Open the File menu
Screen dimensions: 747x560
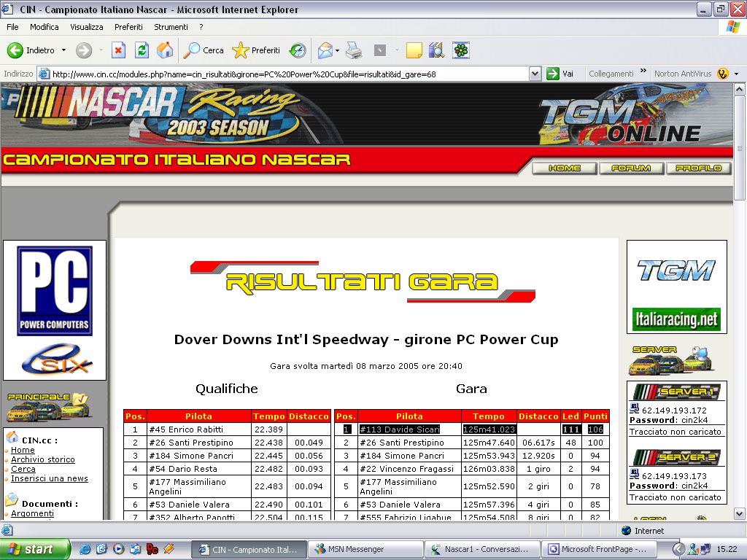[x=12, y=27]
